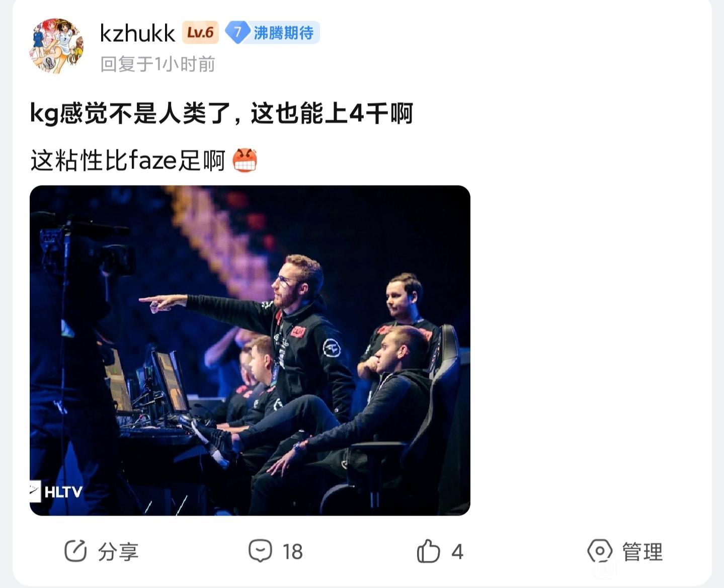
Task: Tap the Lv.6 level badge
Action: (x=200, y=33)
